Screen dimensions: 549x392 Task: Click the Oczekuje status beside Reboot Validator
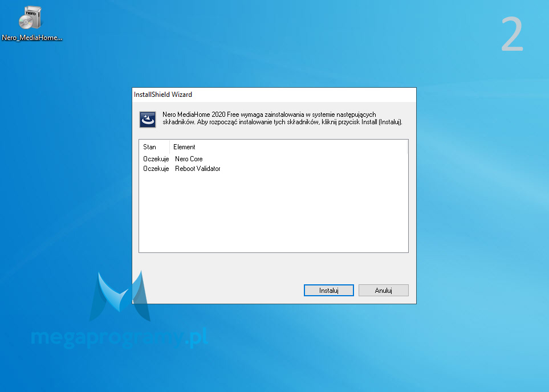click(156, 169)
